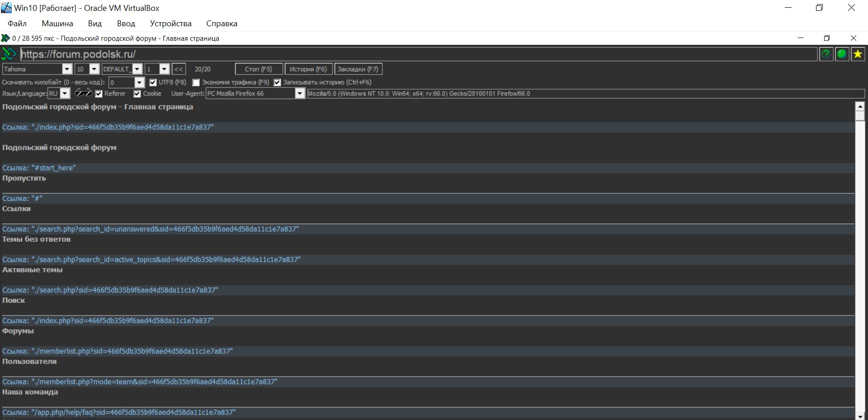Expand the User-Agent browser dropdown
Viewport: 868px width, 420px height.
click(x=299, y=94)
